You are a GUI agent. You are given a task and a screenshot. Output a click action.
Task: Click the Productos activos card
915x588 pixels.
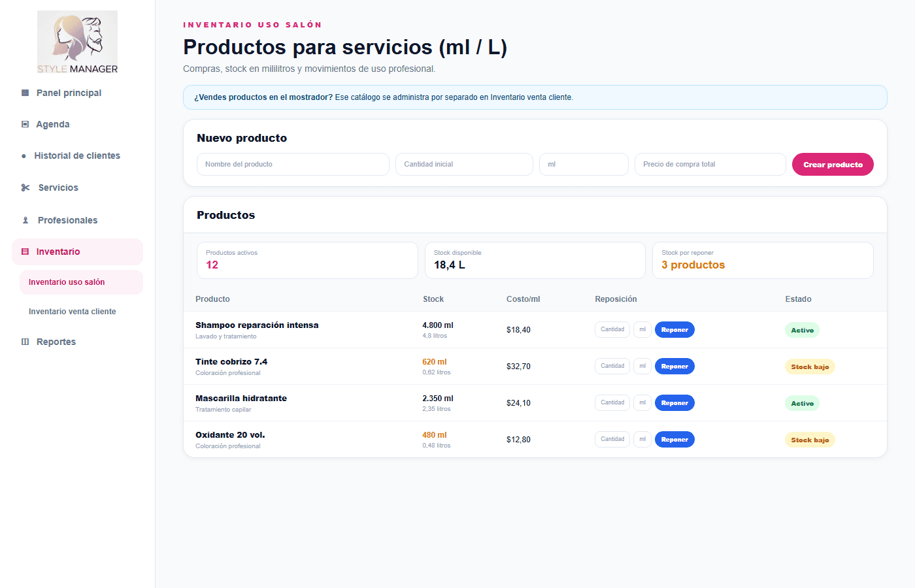click(307, 260)
